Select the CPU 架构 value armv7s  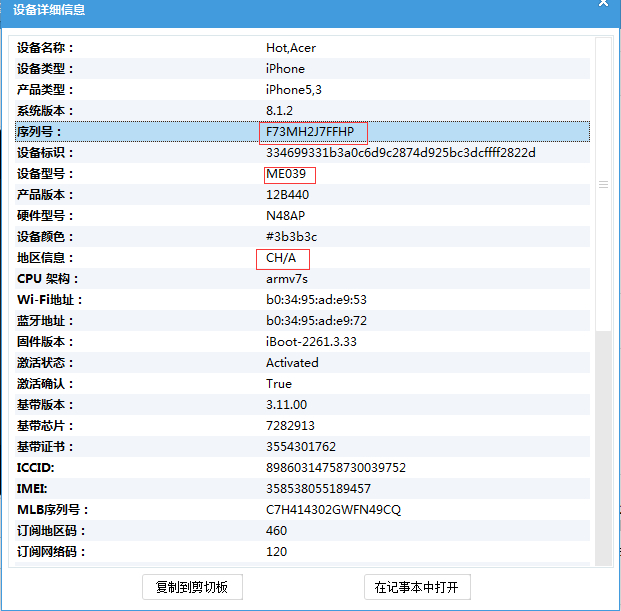(287, 279)
